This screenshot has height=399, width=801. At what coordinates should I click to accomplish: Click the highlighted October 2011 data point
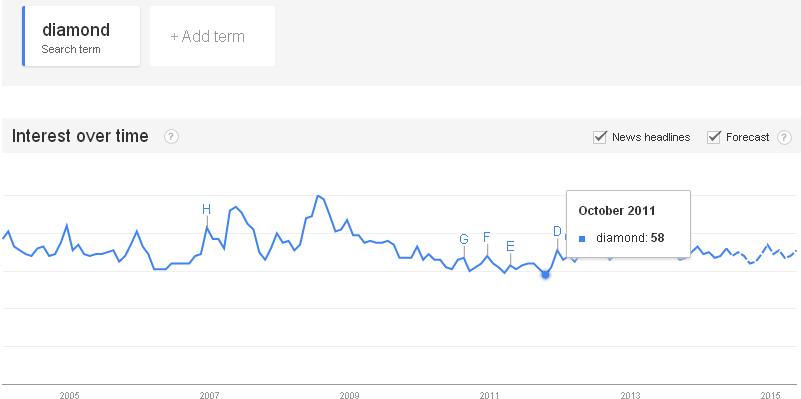545,275
